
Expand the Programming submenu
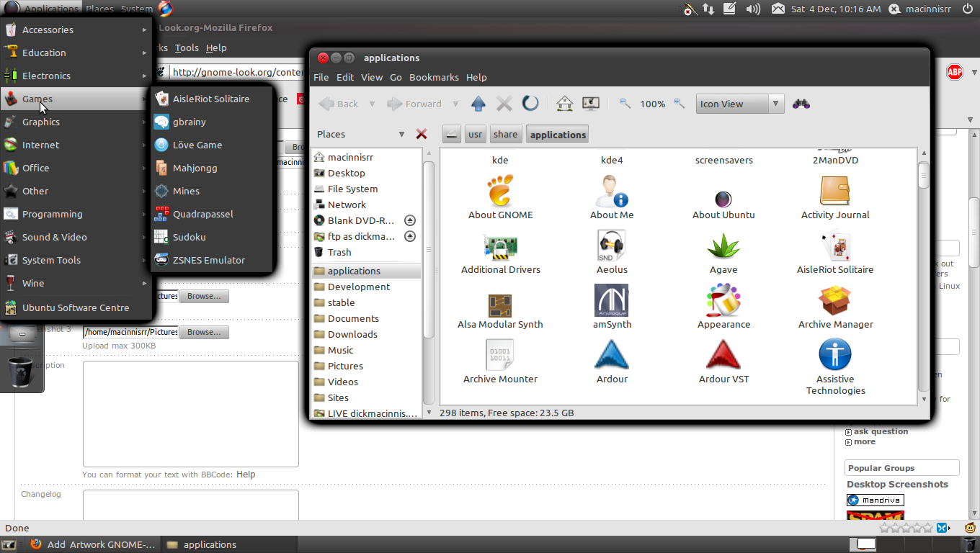tap(76, 214)
